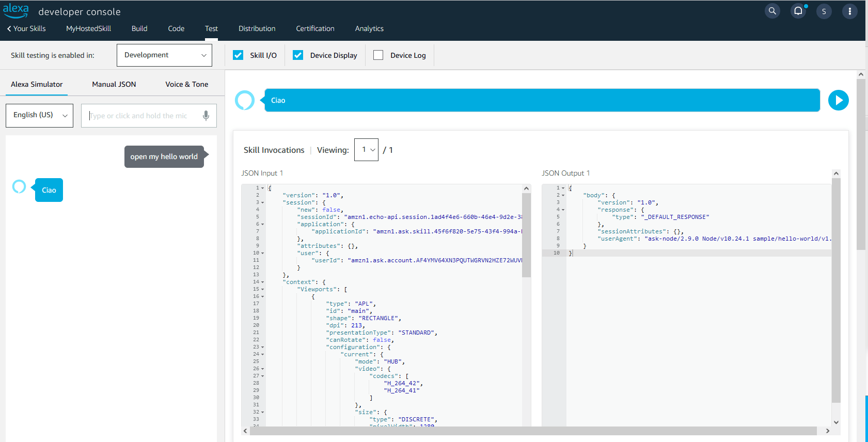Go back to Your Skills
This screenshot has width=868, height=442.
coord(26,28)
